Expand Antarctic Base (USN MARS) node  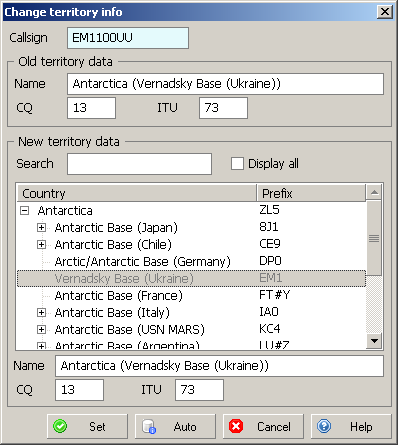pos(41,330)
